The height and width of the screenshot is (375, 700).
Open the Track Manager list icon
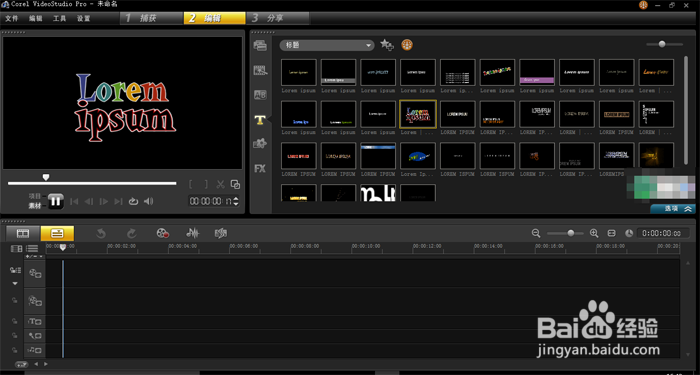(32, 249)
